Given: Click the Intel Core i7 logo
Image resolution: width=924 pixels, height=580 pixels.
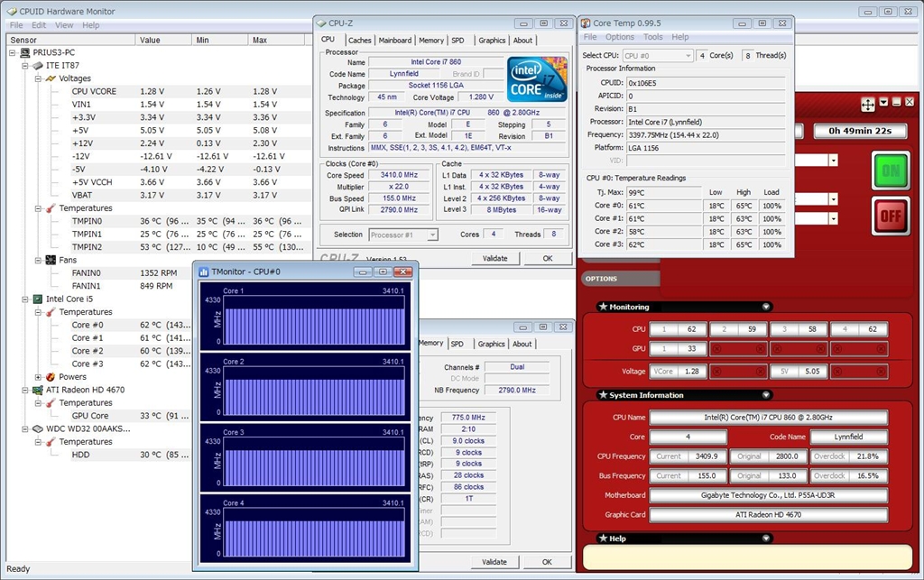Looking at the screenshot, I should coord(537,79).
